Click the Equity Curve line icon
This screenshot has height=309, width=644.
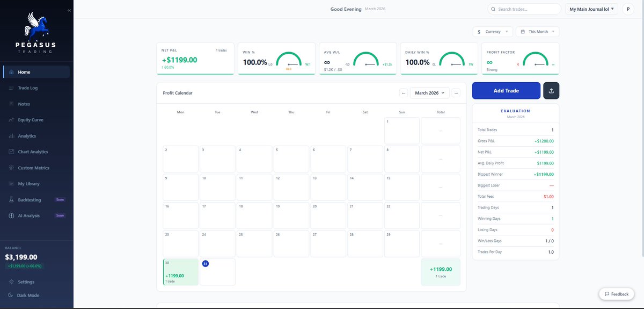(x=11, y=120)
